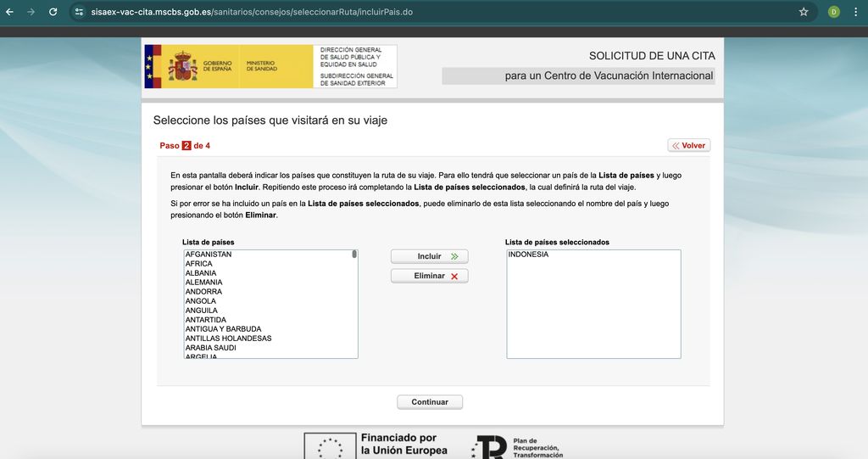Reload the page

[53, 12]
